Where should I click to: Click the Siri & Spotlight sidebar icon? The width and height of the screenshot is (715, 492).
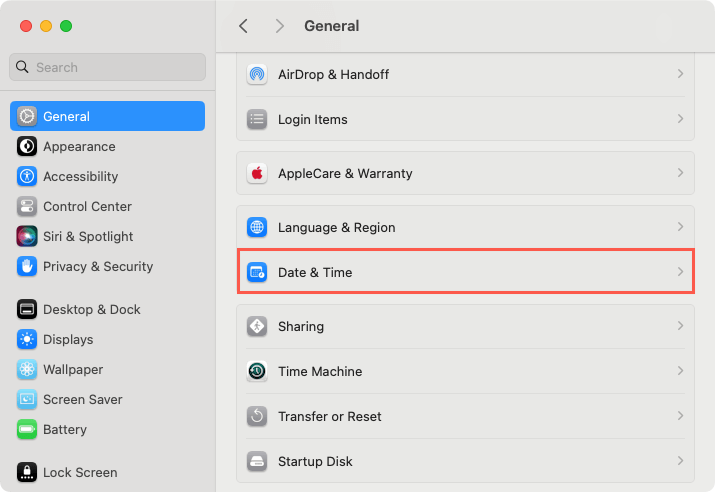tap(27, 236)
